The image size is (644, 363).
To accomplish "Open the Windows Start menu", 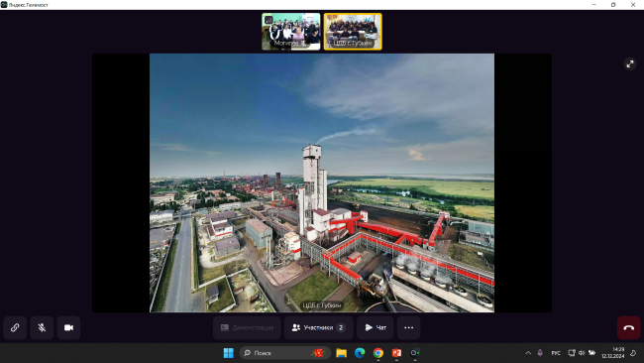I will pos(228,353).
